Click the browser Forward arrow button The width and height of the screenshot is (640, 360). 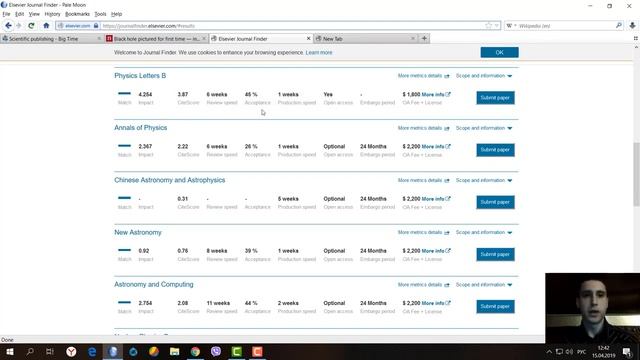tap(19, 26)
